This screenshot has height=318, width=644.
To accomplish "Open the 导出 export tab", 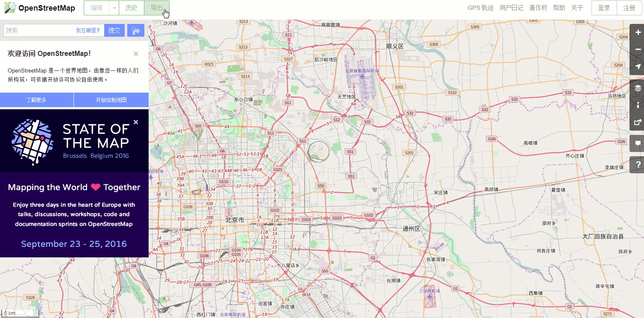I will (157, 8).
